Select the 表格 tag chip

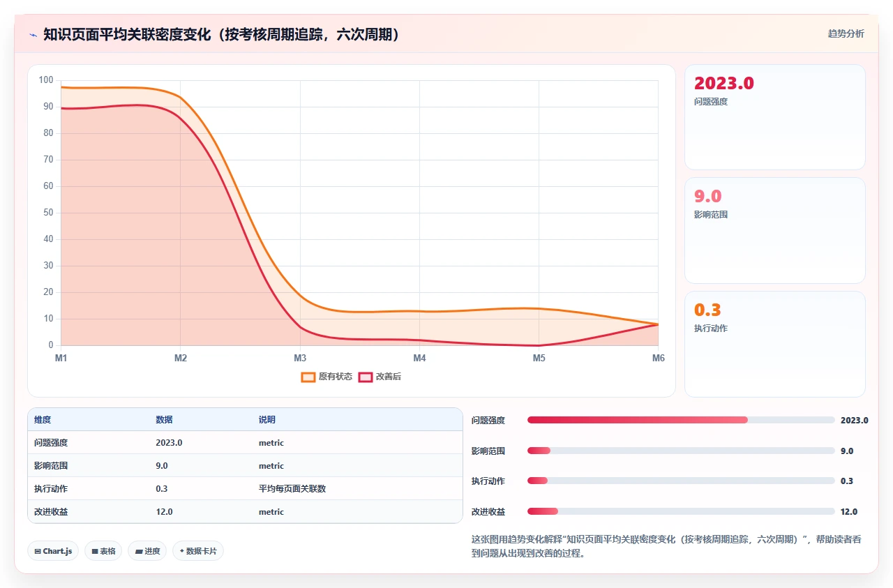[103, 551]
